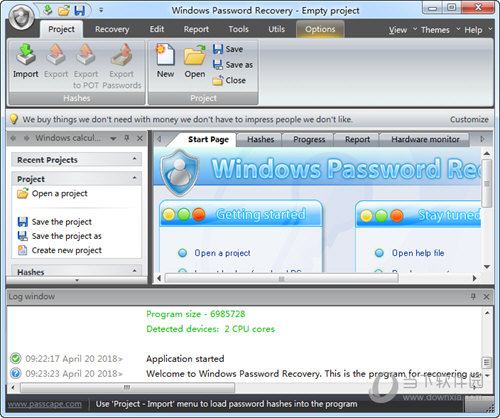The width and height of the screenshot is (500, 418).
Task: Open the View dropdown menu
Action: [402, 30]
